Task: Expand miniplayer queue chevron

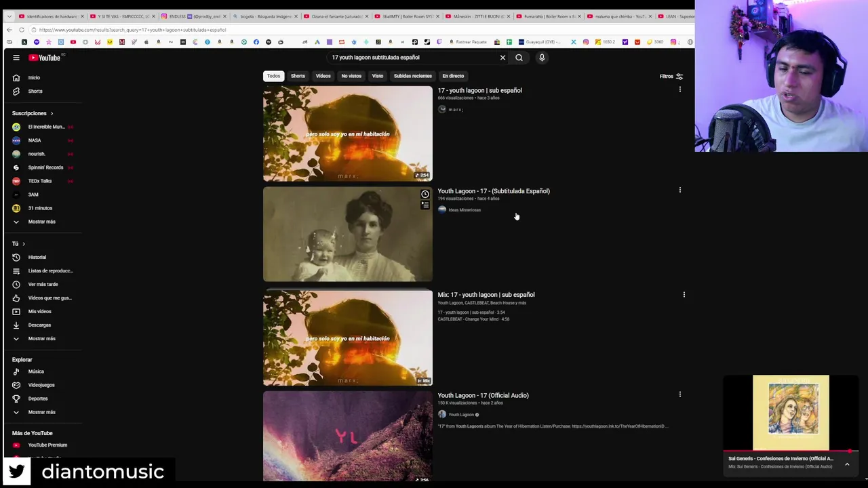Action: (847, 464)
